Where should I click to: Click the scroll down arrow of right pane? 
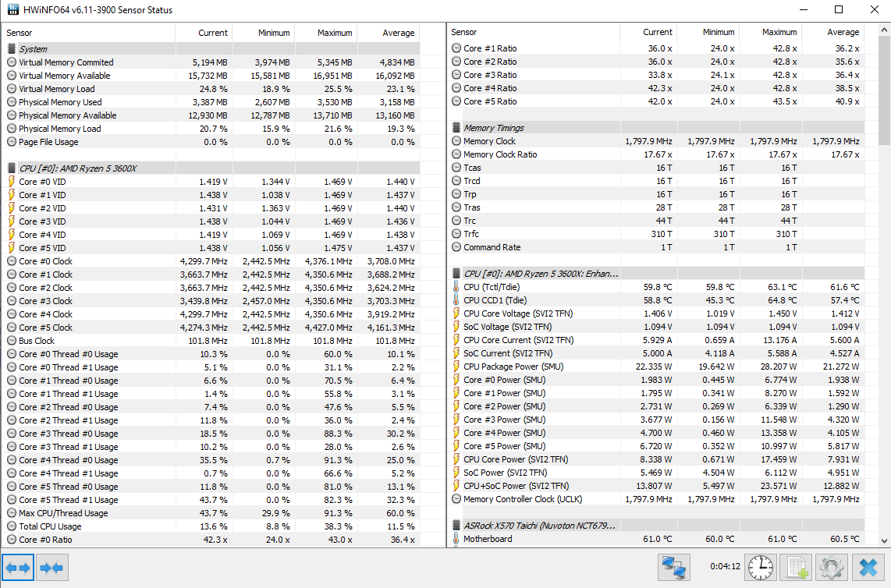pos(884,541)
